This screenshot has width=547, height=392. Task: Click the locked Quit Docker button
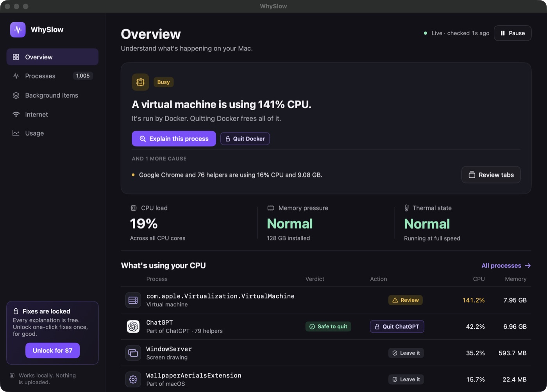click(245, 139)
